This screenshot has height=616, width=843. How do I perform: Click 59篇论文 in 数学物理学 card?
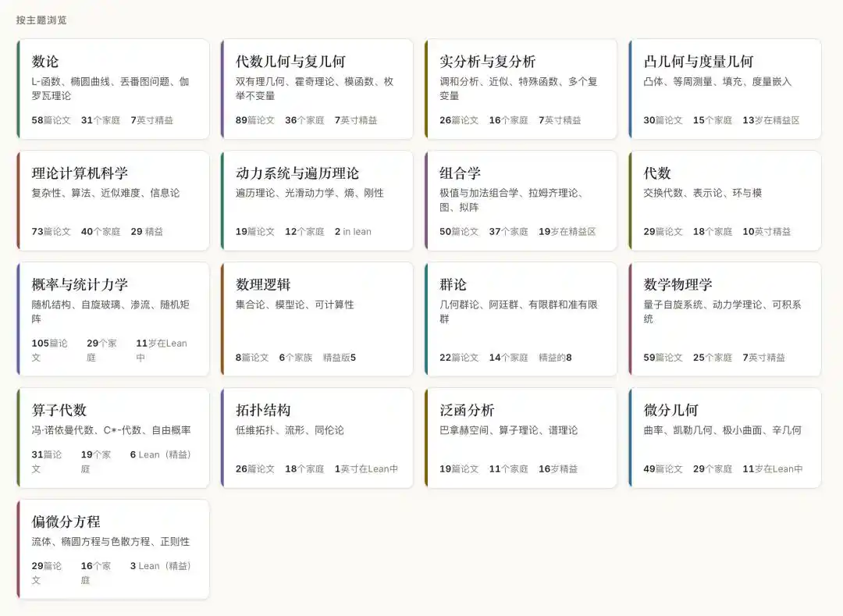pyautogui.click(x=663, y=357)
